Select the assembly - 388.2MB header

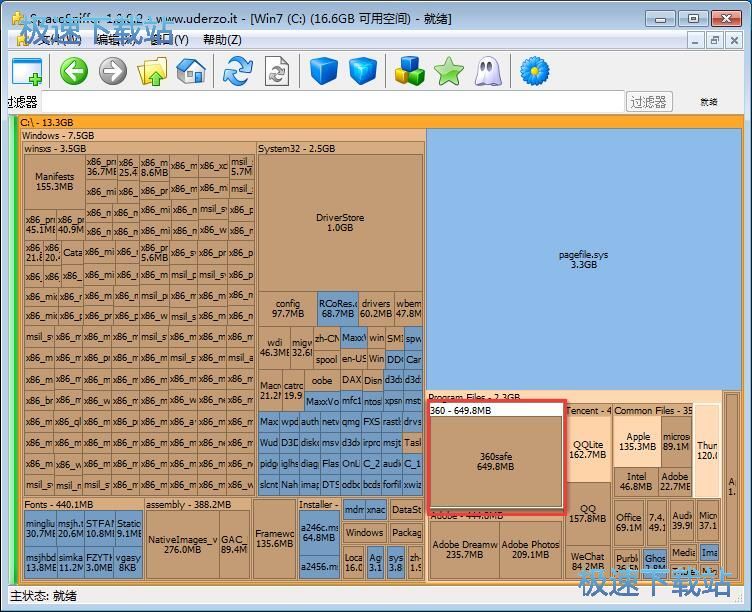[x=198, y=505]
